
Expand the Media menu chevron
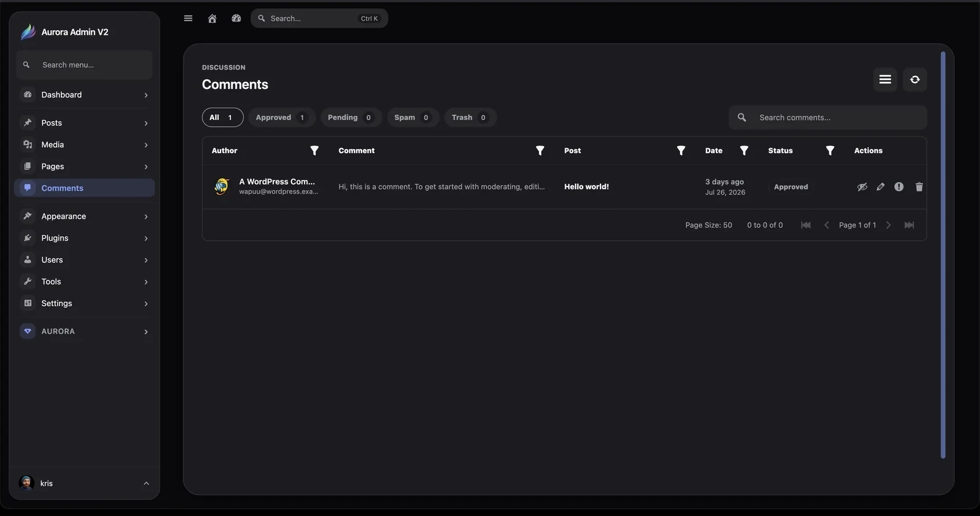point(146,145)
